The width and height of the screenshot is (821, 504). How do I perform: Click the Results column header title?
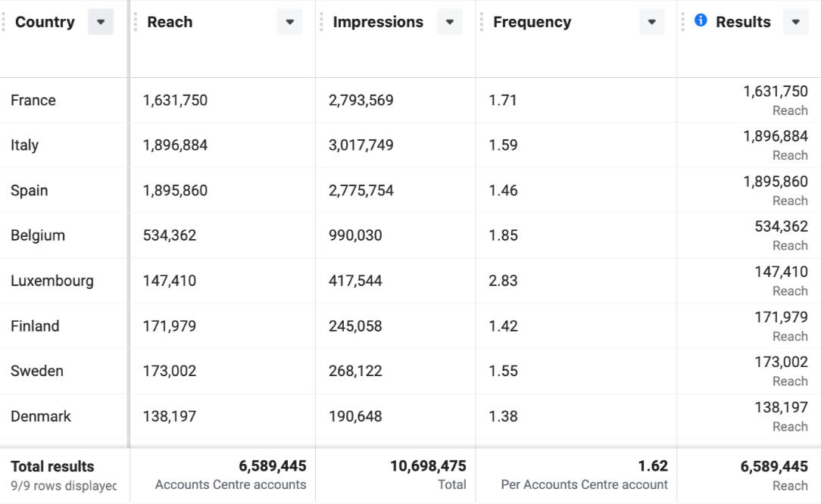point(743,22)
